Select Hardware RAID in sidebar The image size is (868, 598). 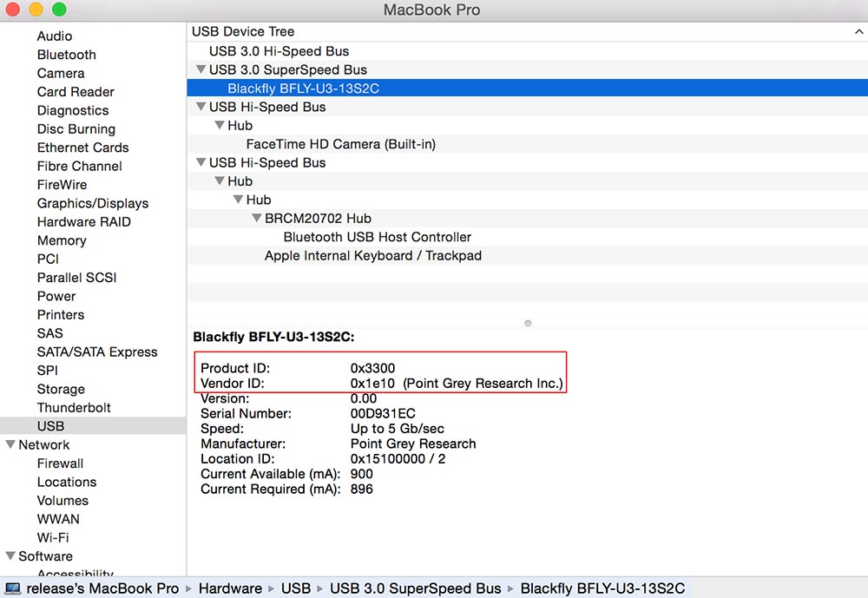click(83, 222)
